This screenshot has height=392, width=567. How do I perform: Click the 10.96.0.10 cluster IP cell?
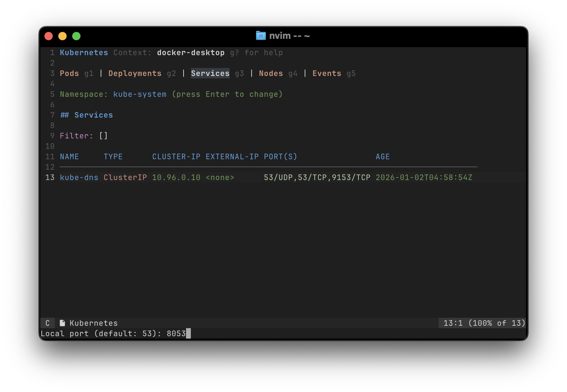click(176, 178)
